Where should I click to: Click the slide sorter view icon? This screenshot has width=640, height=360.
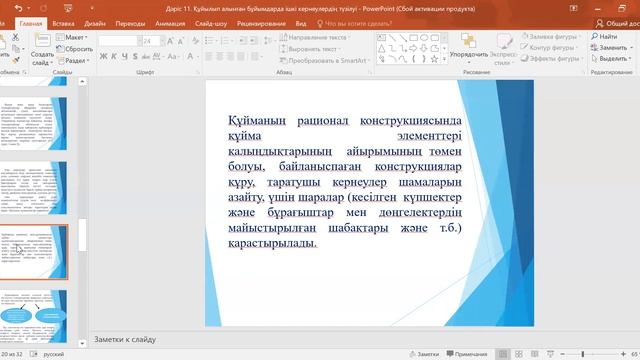click(x=519, y=354)
